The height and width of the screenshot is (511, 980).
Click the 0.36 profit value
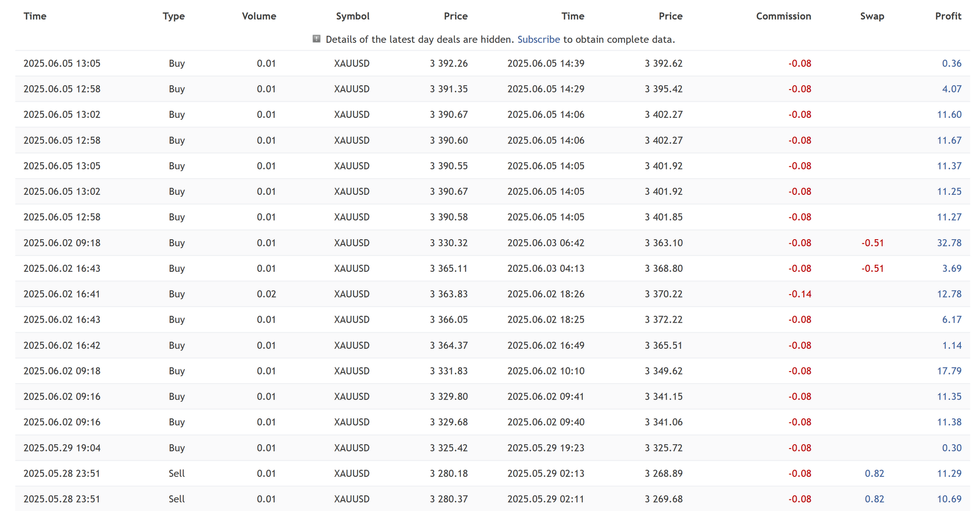(x=951, y=63)
